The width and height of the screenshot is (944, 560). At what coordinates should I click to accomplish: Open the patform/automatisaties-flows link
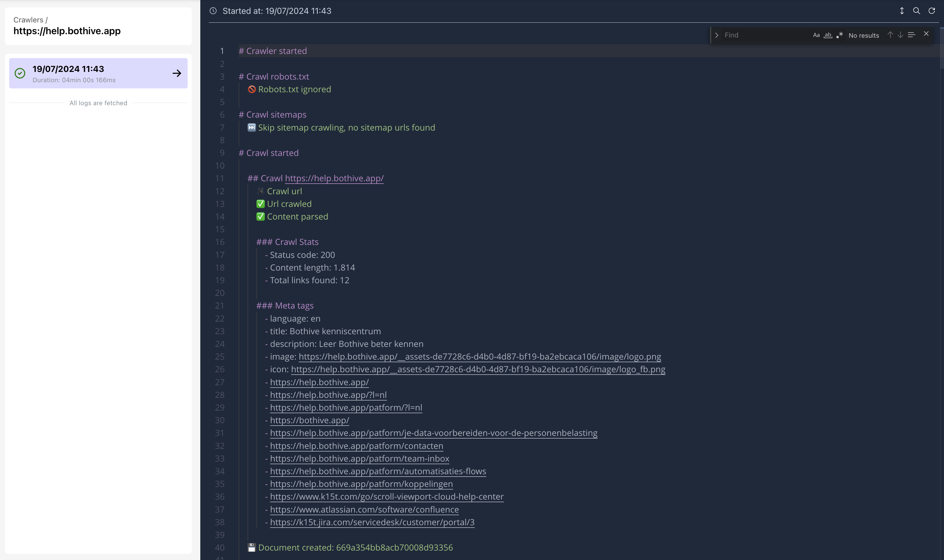(x=378, y=471)
